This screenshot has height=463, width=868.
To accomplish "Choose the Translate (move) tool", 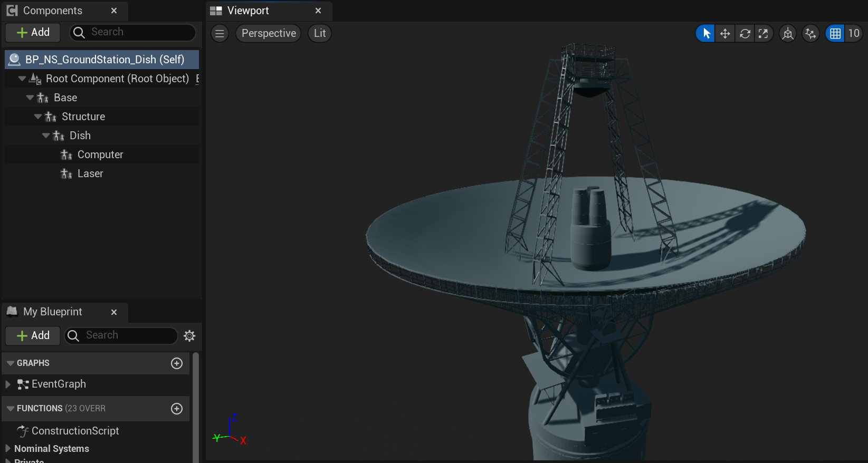I will [x=725, y=34].
